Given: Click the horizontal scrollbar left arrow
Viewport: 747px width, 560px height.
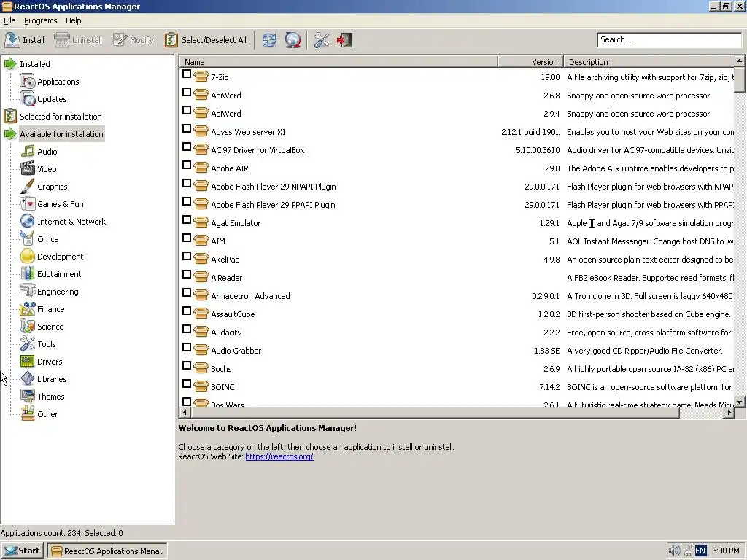Looking at the screenshot, I should pos(185,413).
